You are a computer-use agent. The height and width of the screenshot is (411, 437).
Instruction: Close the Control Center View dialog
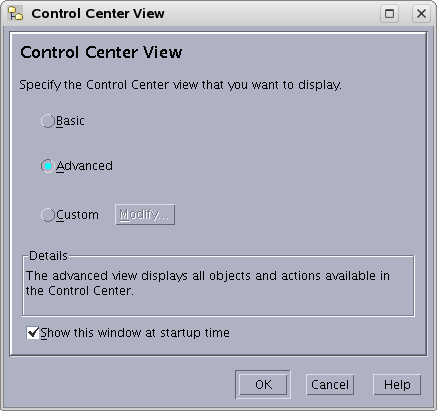421,14
